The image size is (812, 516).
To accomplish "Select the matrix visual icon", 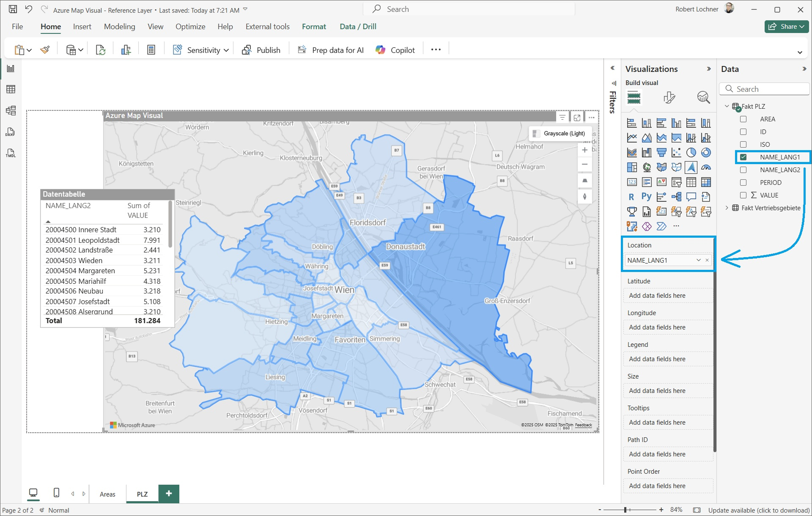I will (x=706, y=182).
